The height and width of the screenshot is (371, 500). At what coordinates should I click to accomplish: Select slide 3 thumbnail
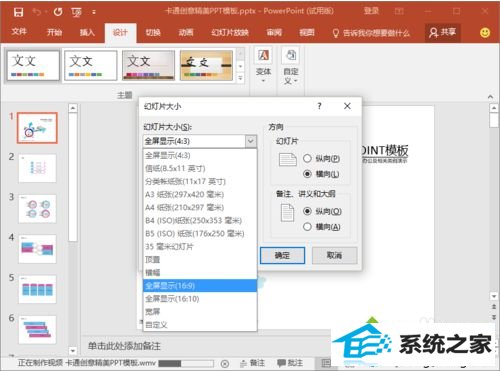click(37, 209)
